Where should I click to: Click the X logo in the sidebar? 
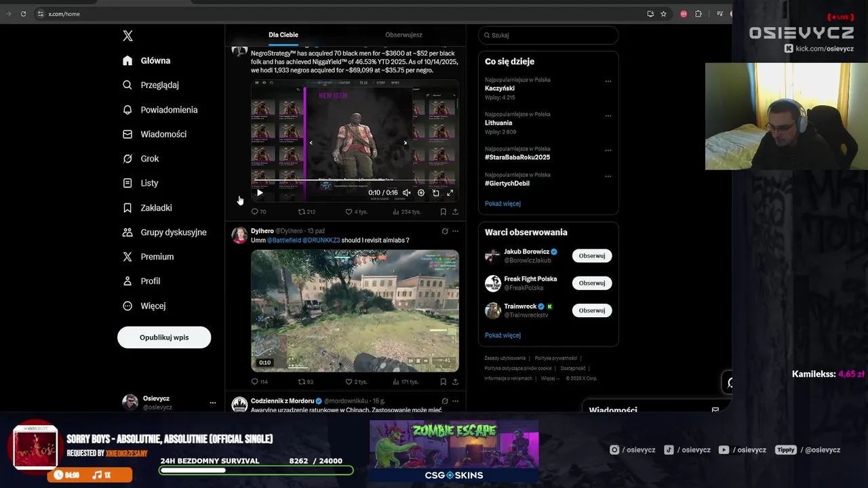click(127, 36)
